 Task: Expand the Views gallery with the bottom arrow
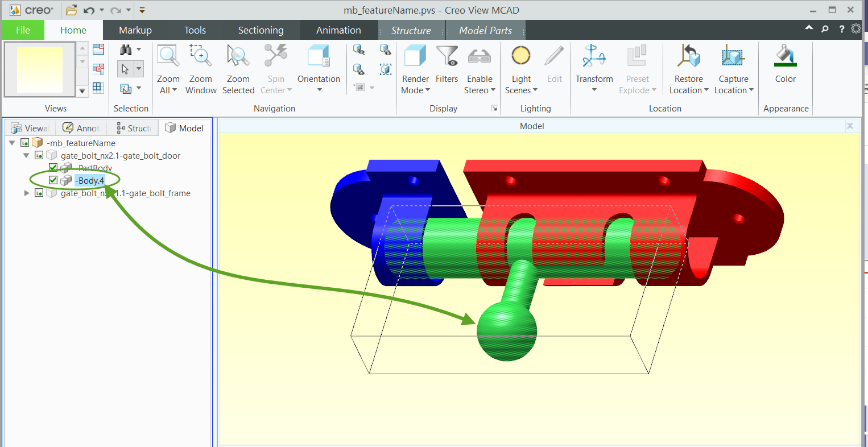point(82,90)
